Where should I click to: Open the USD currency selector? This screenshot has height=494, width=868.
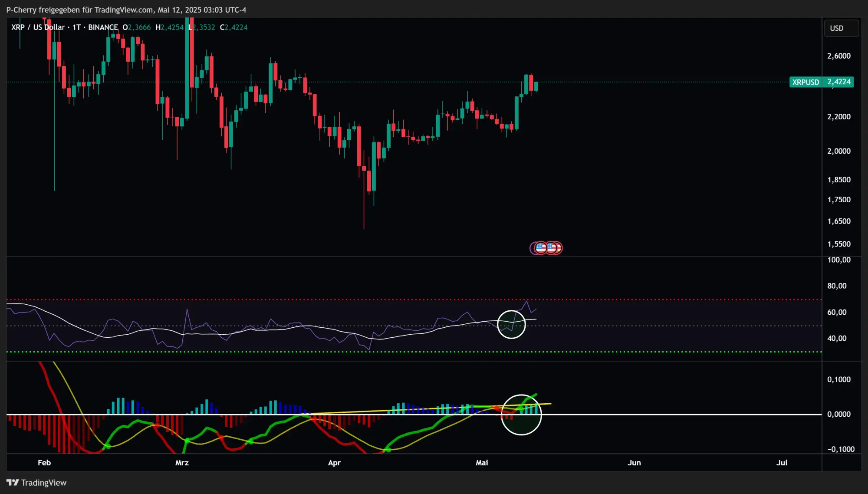coord(841,28)
